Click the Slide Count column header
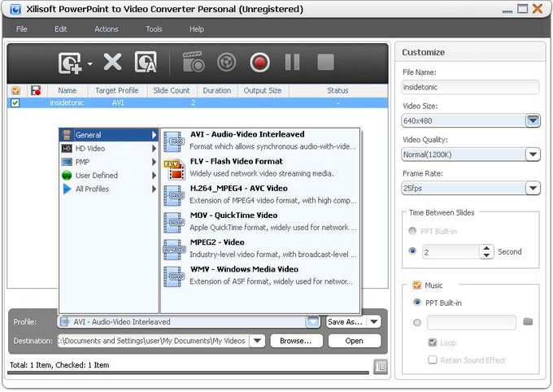Screen dimensions: 553x392 [172, 90]
